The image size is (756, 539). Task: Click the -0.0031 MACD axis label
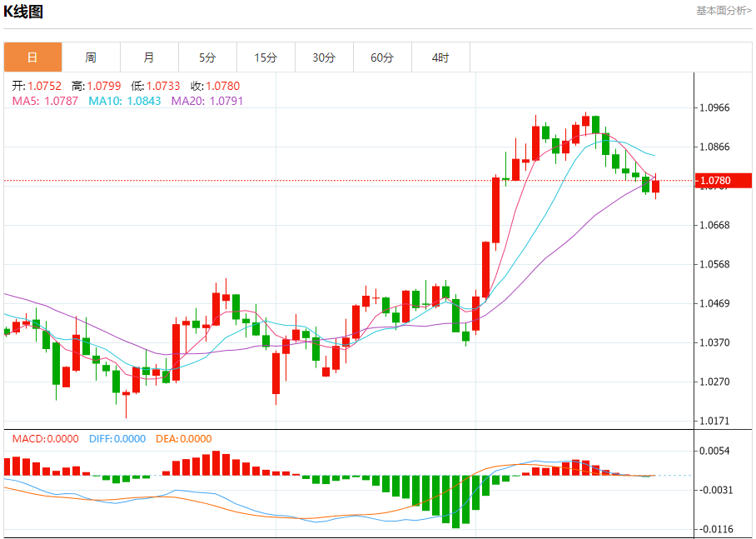tap(714, 490)
